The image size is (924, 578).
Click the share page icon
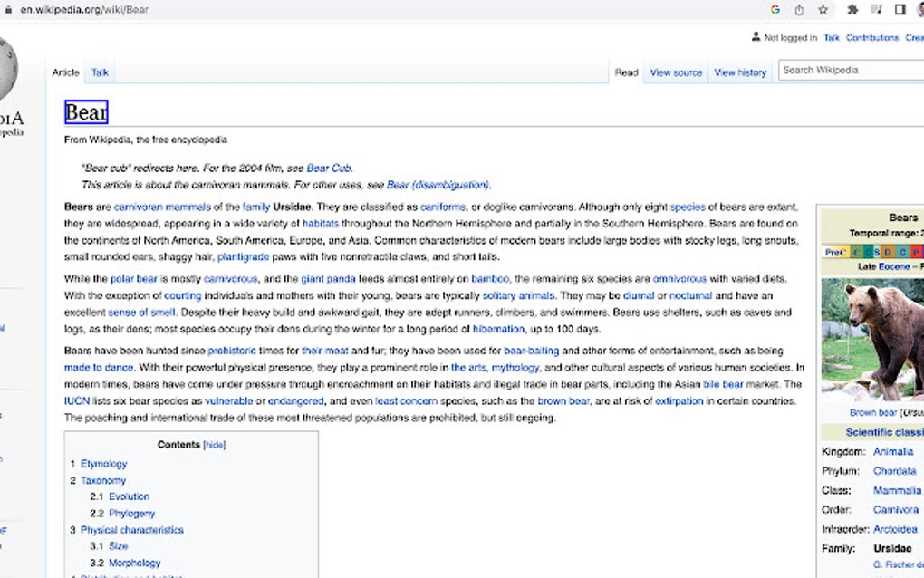pyautogui.click(x=799, y=9)
